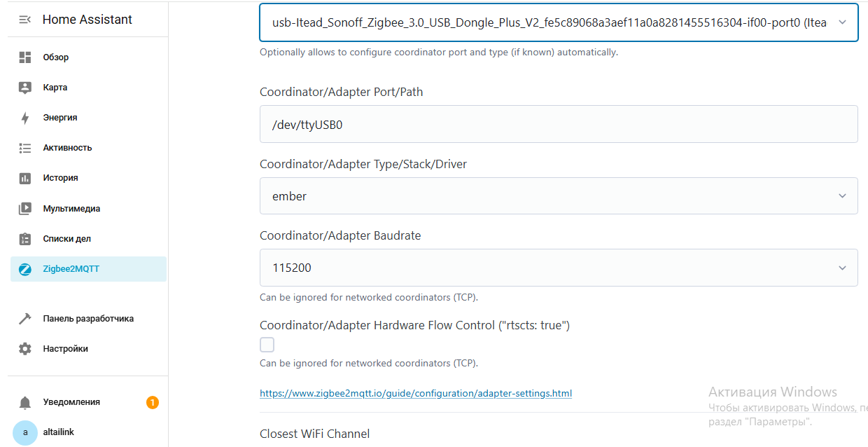The height and width of the screenshot is (447, 868).
Task: Collapse the Home Assistant sidebar menu icon
Action: click(24, 20)
